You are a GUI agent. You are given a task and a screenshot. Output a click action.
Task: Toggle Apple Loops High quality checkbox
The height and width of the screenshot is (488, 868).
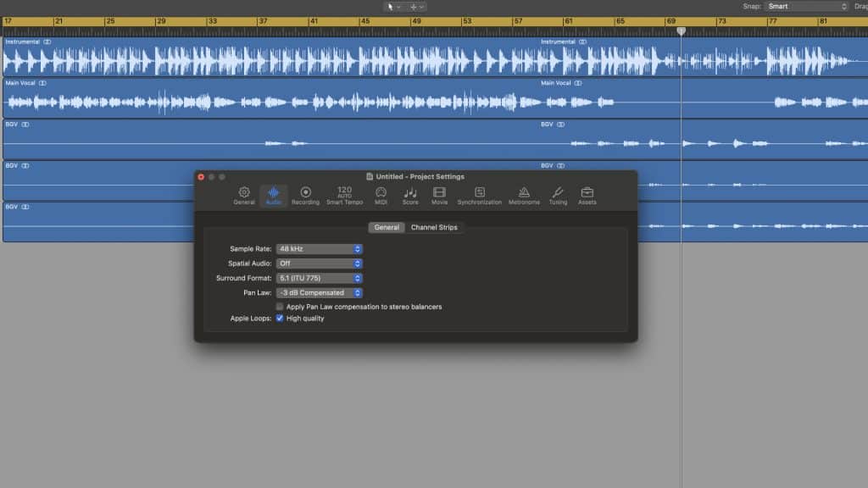pos(280,319)
